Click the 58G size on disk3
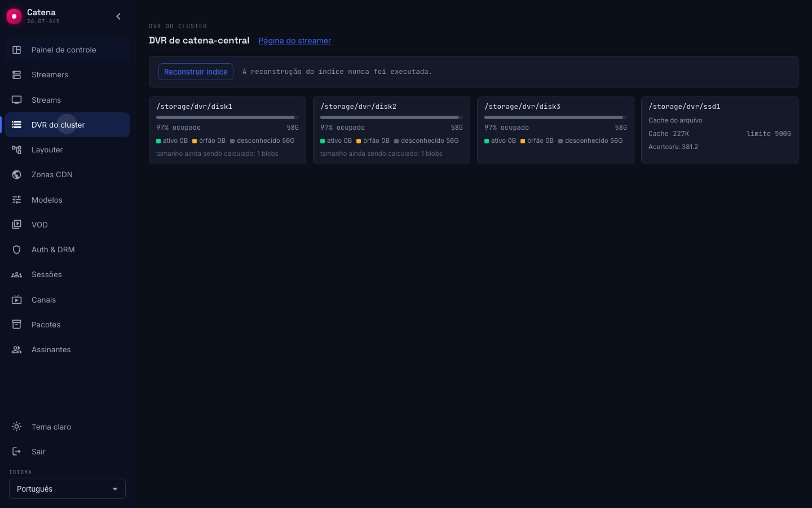This screenshot has width=812, height=508. tap(621, 128)
